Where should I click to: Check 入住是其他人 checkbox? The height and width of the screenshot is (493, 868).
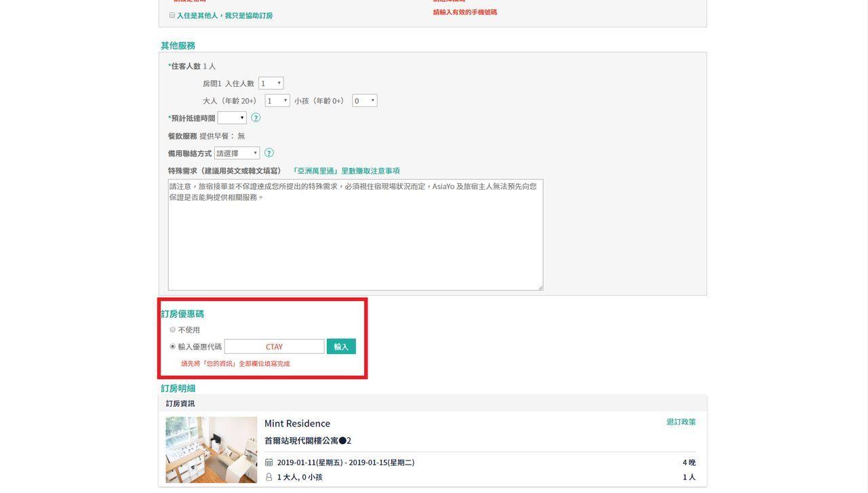[x=172, y=15]
